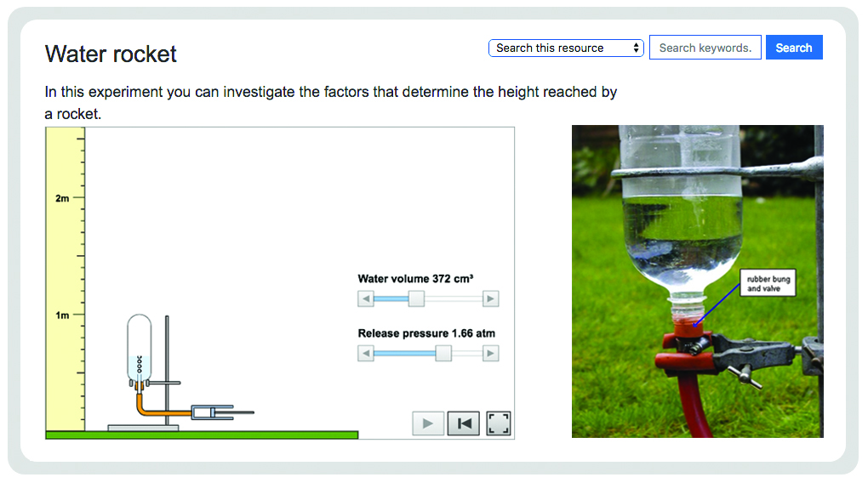
Task: Click the 'rubber bung and valve' label
Action: (768, 283)
